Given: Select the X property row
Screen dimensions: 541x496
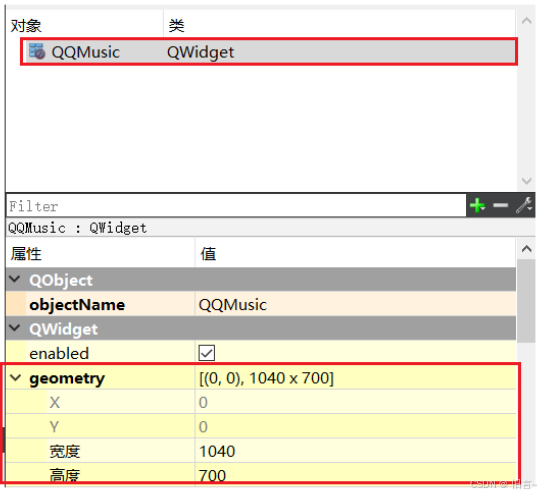Looking at the screenshot, I should tap(261, 402).
